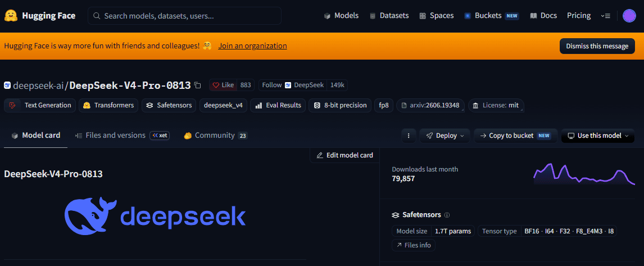Click the 79,857 downloads number
644x266 pixels.
click(x=403, y=178)
